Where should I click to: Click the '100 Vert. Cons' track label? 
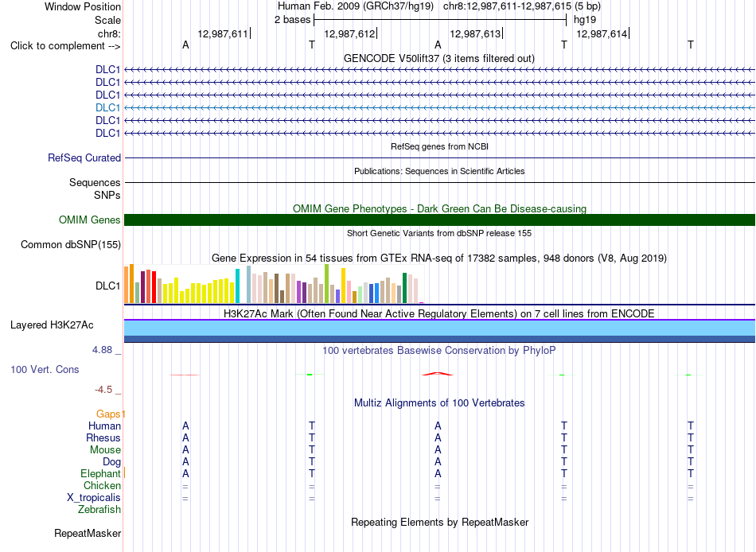[x=45, y=369]
